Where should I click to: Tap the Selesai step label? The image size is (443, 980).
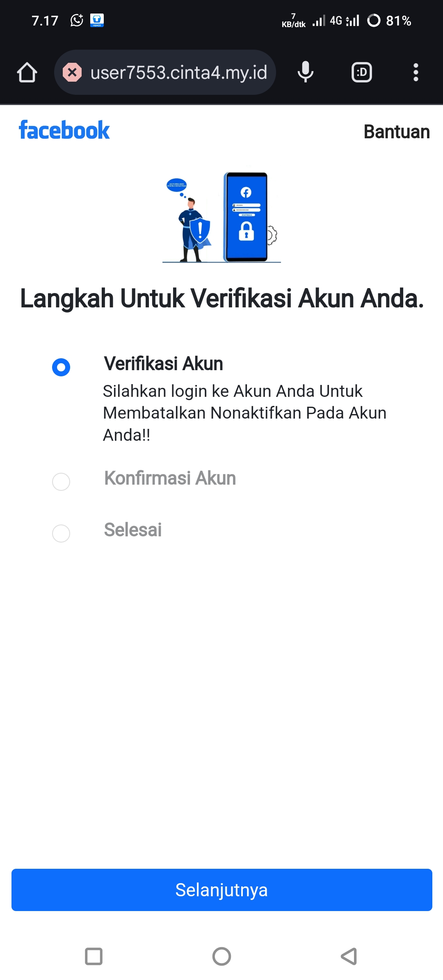tap(132, 530)
